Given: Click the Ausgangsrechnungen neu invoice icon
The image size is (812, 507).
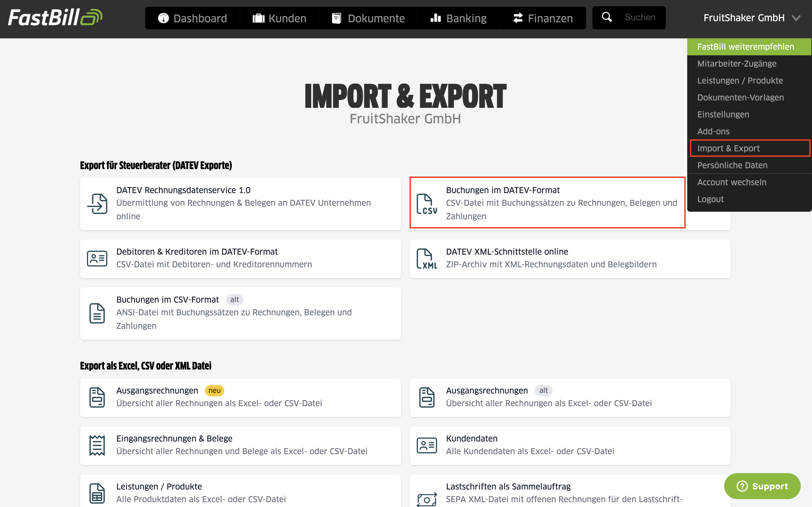Looking at the screenshot, I should point(97,397).
